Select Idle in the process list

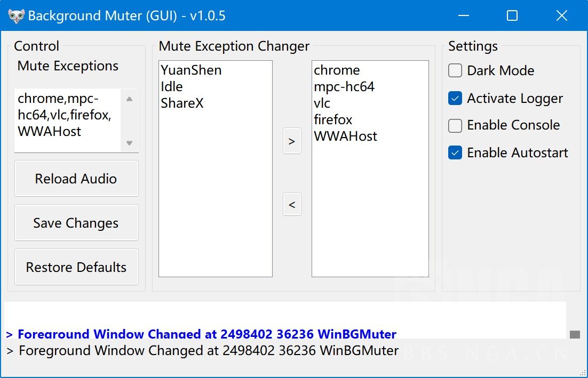click(x=172, y=87)
